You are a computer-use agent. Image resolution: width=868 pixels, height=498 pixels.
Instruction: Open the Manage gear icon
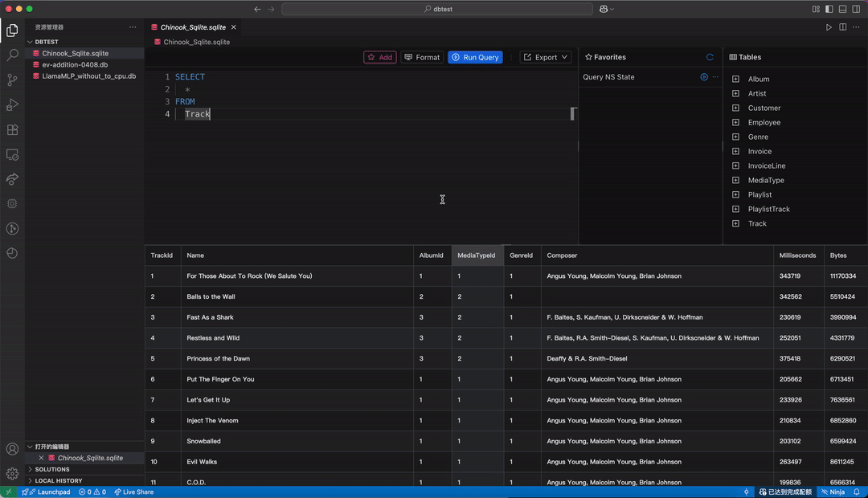click(x=12, y=474)
